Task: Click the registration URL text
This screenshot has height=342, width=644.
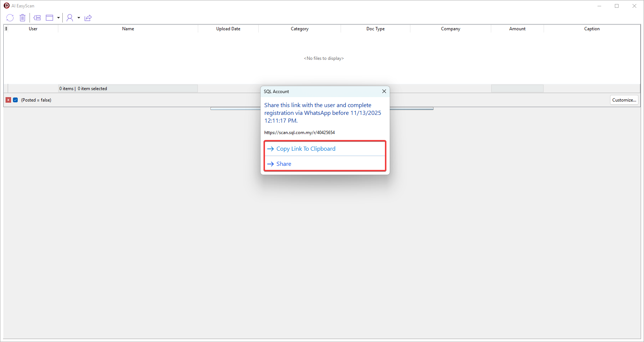Action: [x=299, y=133]
